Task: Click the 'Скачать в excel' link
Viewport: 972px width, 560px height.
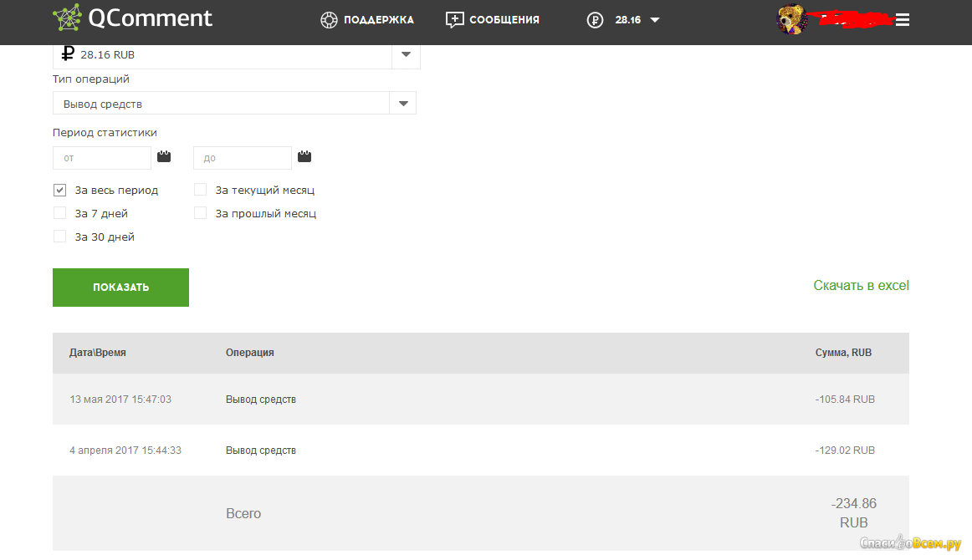Action: click(x=861, y=286)
